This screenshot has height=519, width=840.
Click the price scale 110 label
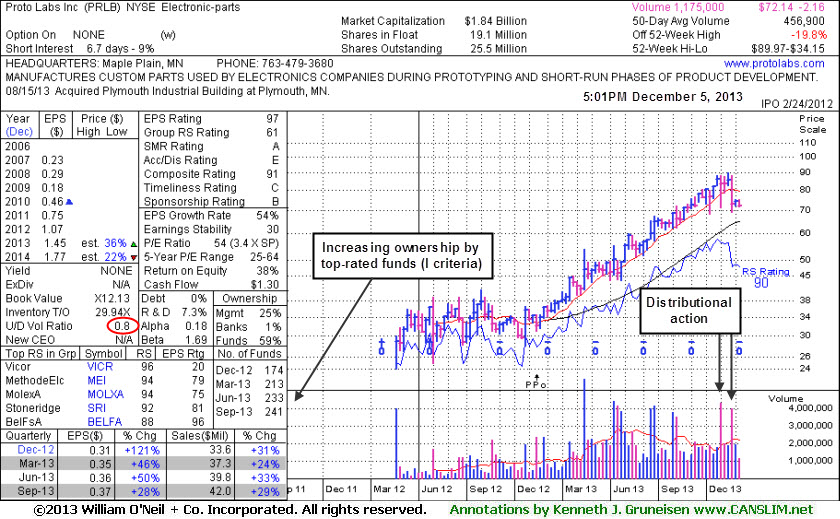[807, 142]
